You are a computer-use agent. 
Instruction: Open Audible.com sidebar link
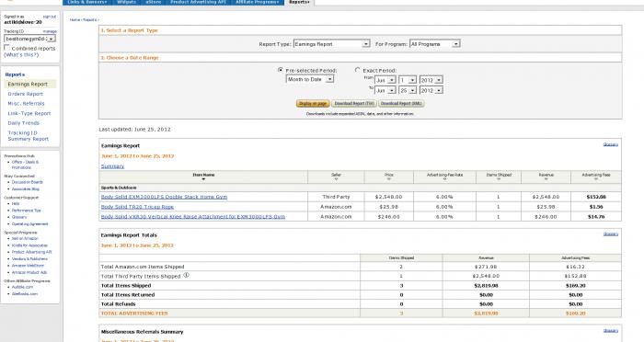pos(22,287)
